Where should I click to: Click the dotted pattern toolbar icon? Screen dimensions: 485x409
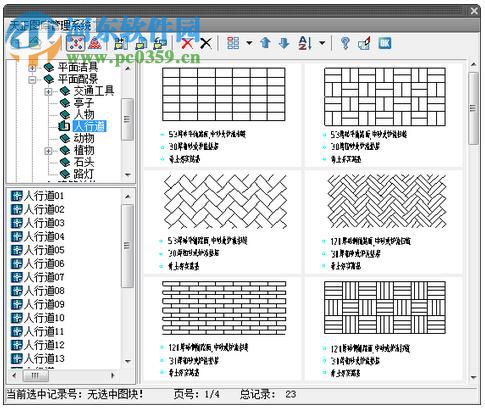coord(75,43)
